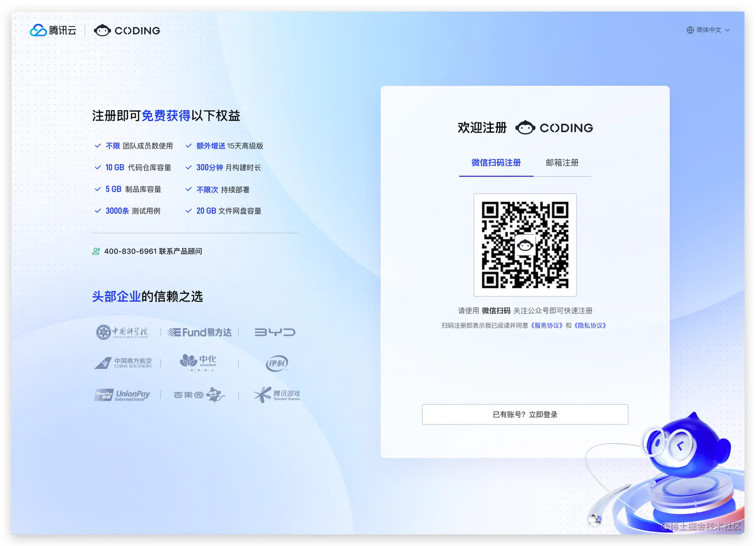The image size is (756, 546).
Task: Click the checkmark beside 20 GB 文件网盘容量
Action: 188,211
